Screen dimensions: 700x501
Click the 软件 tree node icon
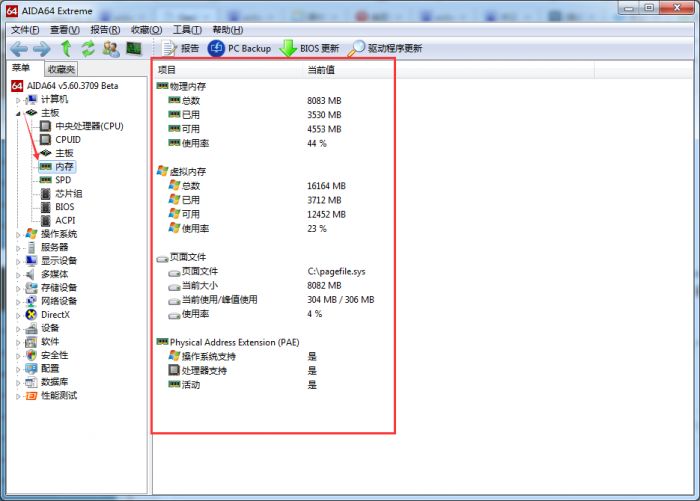pyautogui.click(x=31, y=342)
